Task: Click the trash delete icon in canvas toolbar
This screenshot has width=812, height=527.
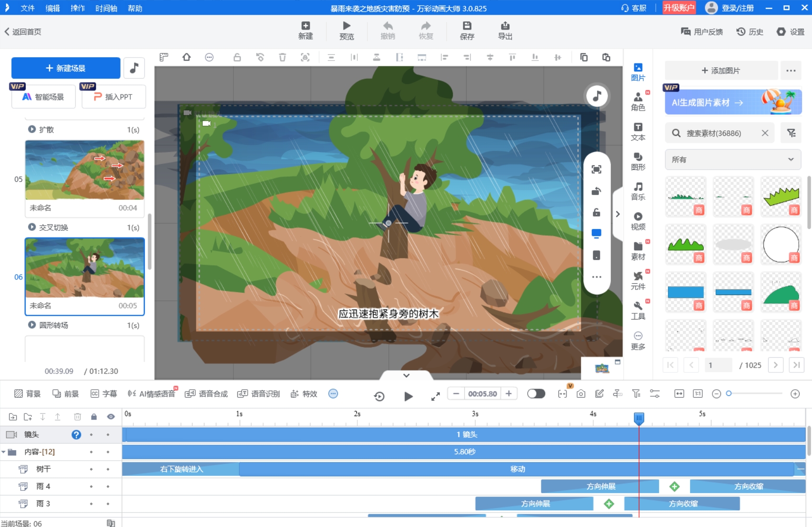Action: [282, 57]
